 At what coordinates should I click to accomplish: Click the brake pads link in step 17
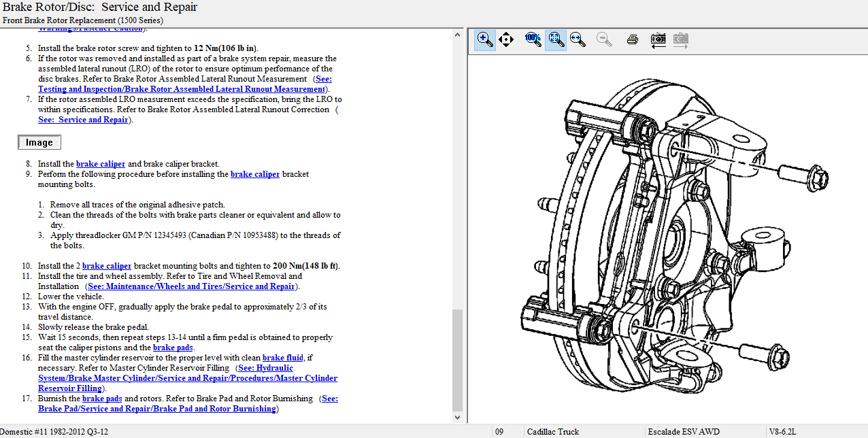[102, 399]
